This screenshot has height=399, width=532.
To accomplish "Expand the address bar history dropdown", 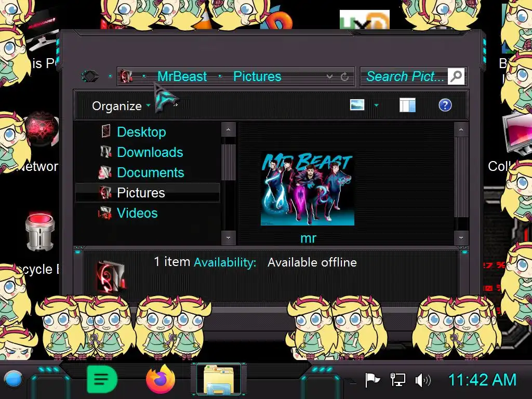I will pos(329,77).
